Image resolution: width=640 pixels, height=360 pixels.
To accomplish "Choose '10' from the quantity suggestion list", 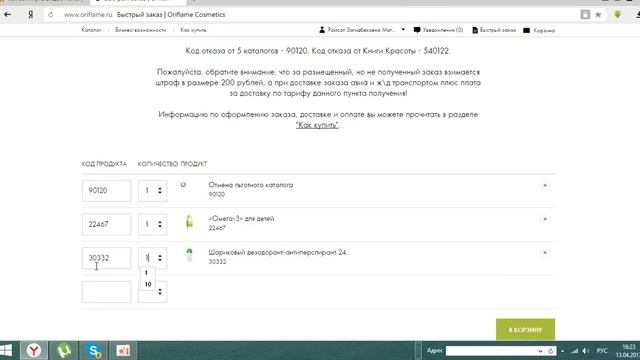I will [x=148, y=284].
